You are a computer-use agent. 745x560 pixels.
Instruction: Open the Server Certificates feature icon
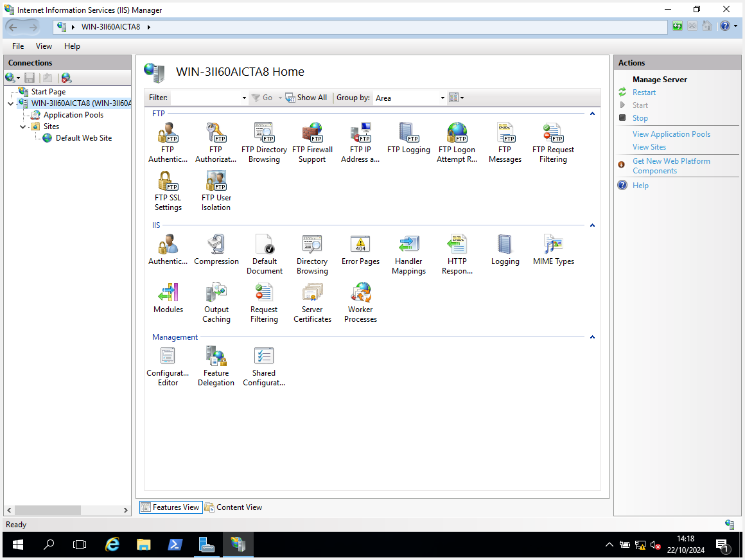(x=312, y=302)
